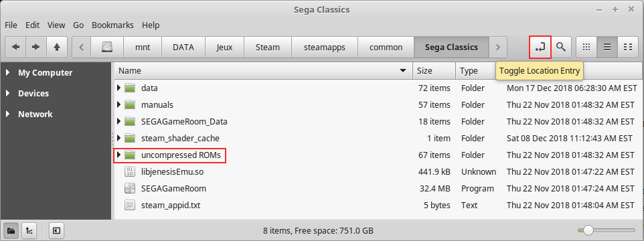The height and width of the screenshot is (241, 644).
Task: Go forward with the right arrow button
Action: [36, 48]
